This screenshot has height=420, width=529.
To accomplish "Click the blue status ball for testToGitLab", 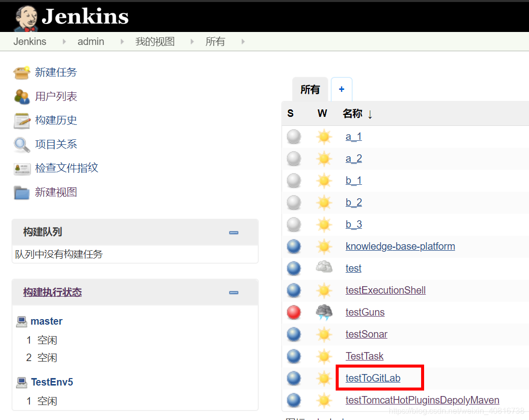I will point(294,378).
